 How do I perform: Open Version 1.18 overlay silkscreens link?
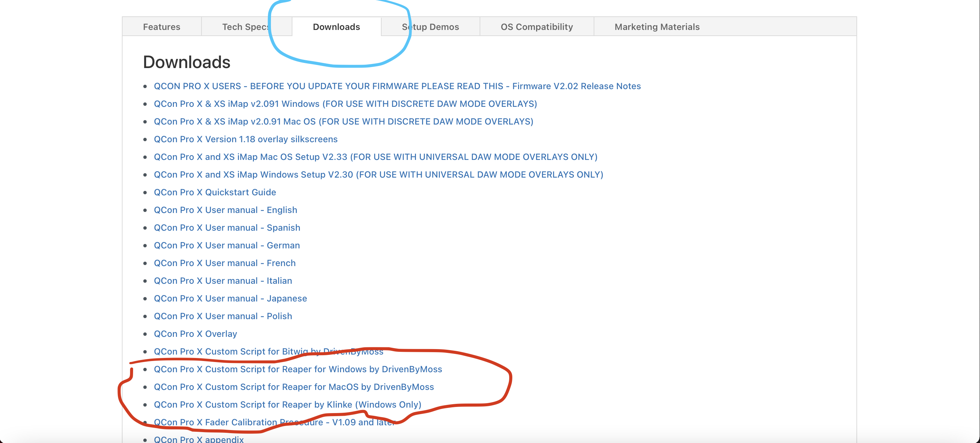coord(245,139)
